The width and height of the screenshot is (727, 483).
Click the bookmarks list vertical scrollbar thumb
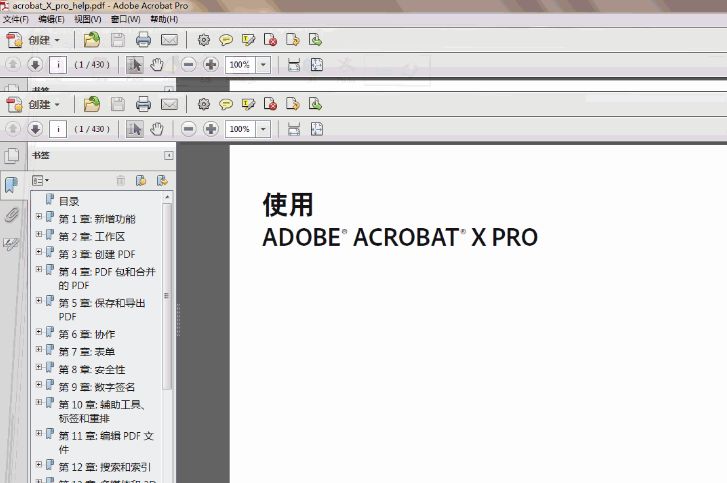[167, 296]
